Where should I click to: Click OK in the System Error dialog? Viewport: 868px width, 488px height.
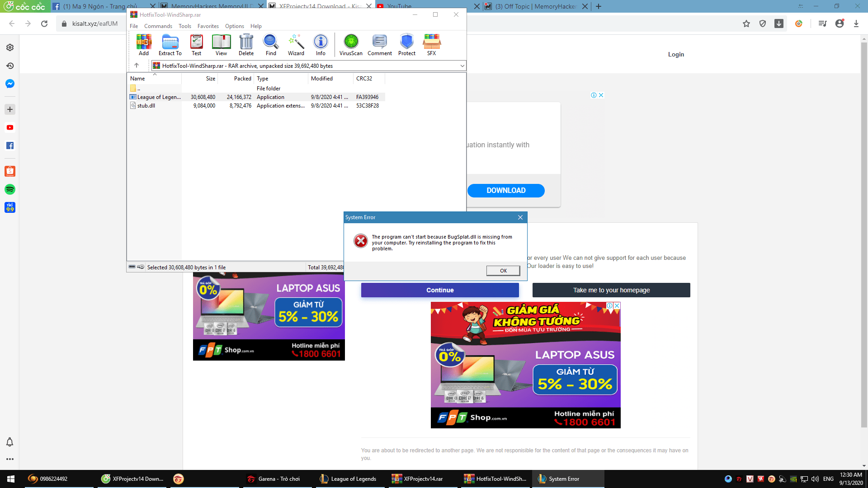point(503,271)
